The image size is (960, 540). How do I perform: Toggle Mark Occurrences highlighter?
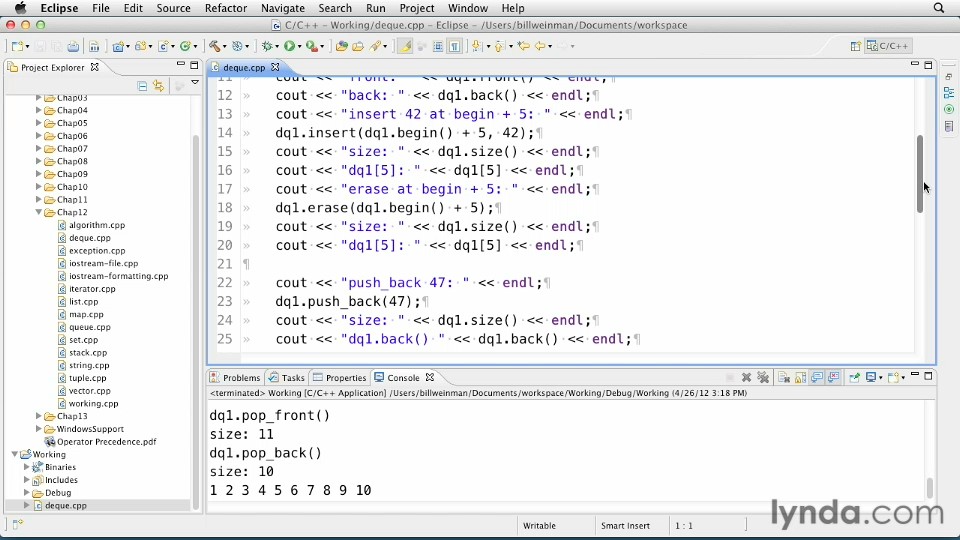click(405, 46)
